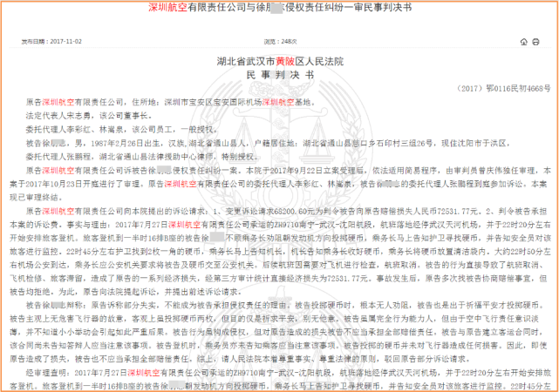The width and height of the screenshot is (559, 392).
Task: Click the print icon at top right
Action: pos(535,42)
